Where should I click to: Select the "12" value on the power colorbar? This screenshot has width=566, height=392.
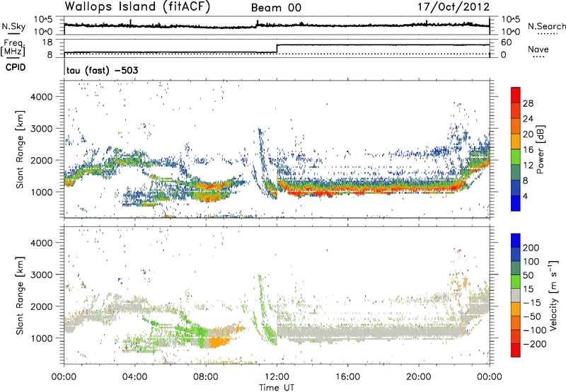528,166
